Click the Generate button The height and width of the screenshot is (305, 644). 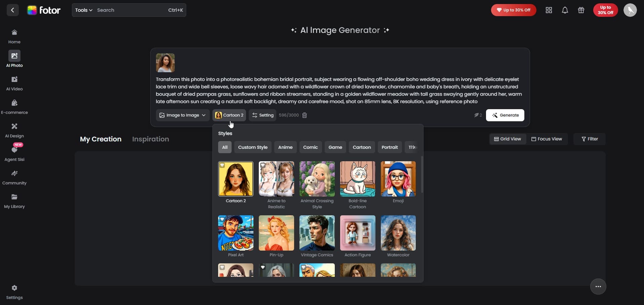click(506, 115)
